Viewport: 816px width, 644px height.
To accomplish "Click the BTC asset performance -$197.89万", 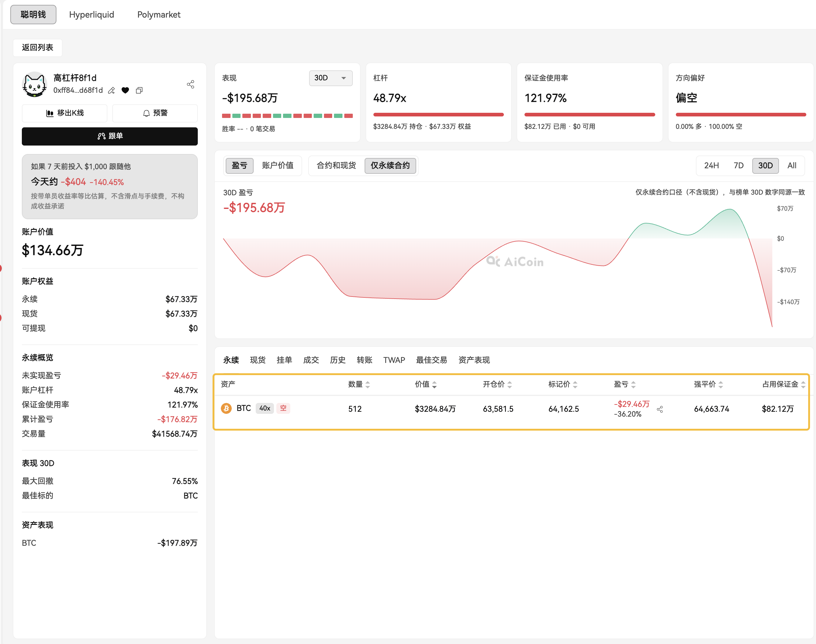I will coord(177,543).
